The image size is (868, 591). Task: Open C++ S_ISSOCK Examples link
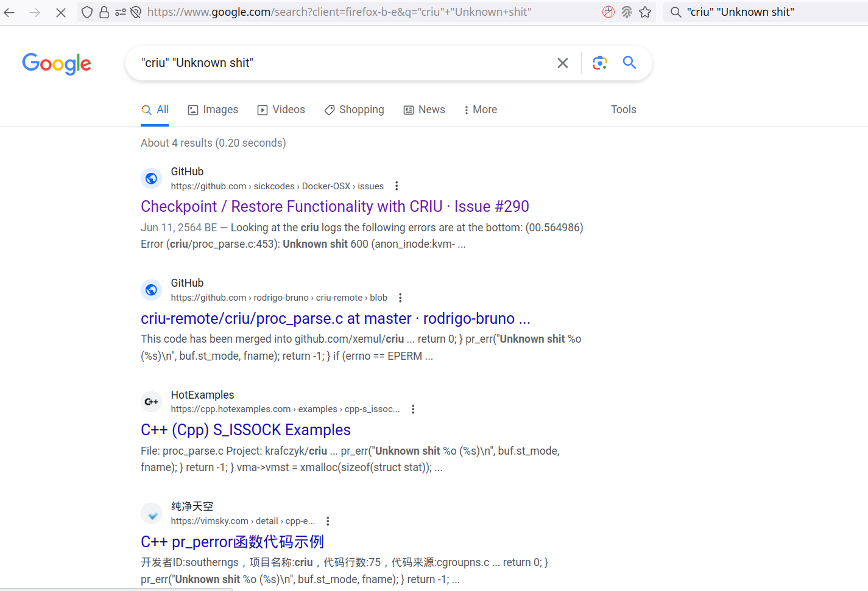point(245,430)
